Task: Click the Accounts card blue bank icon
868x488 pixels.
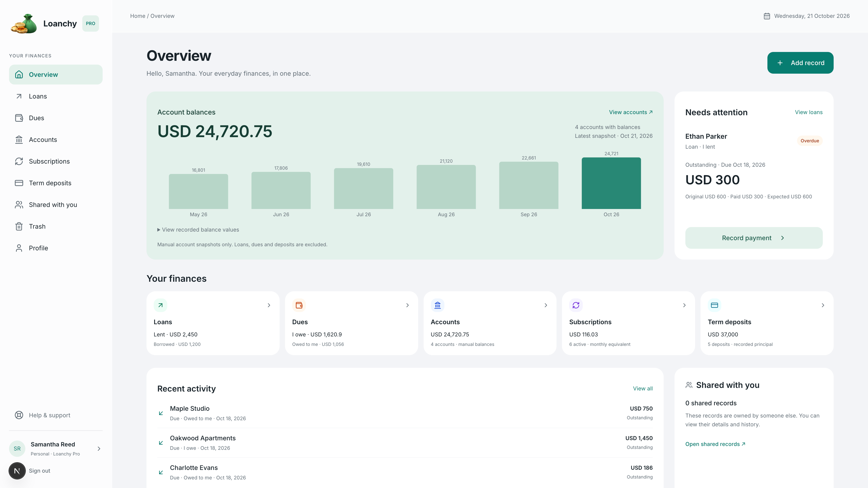Action: point(437,305)
